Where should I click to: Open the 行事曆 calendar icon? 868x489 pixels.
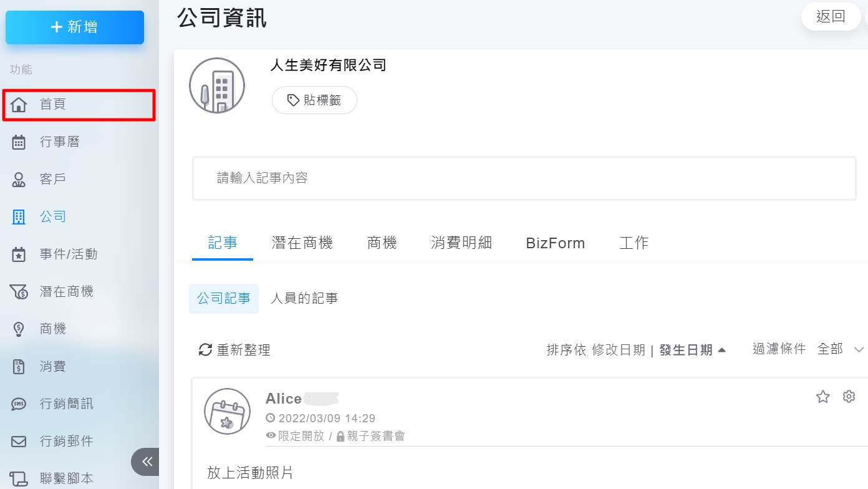pos(19,142)
